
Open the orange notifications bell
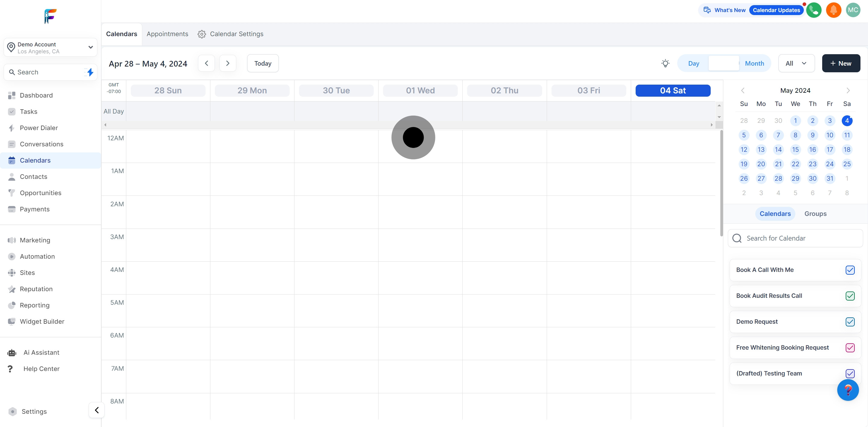click(x=834, y=10)
